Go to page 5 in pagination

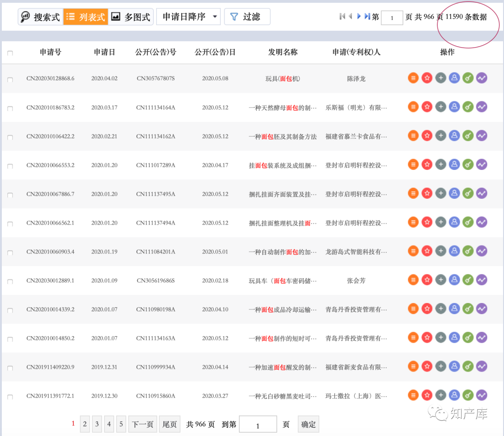[x=121, y=424]
